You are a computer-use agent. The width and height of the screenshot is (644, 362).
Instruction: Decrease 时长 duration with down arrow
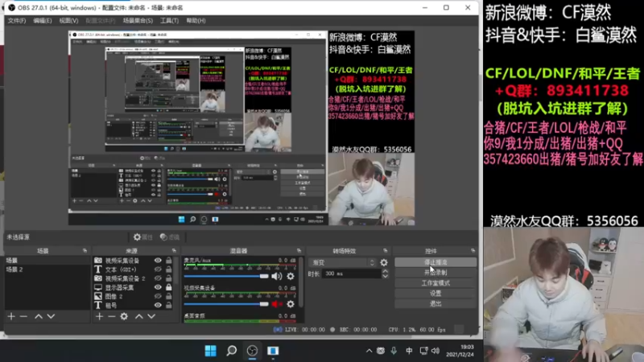[x=385, y=276]
